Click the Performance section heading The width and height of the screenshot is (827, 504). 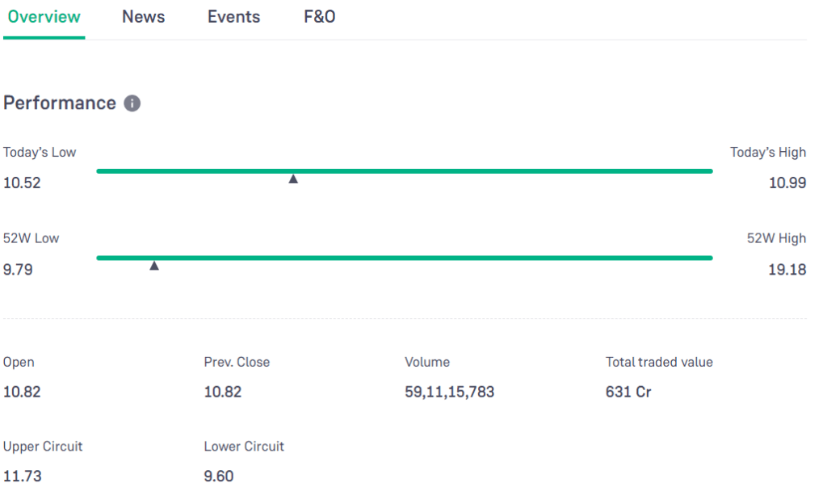pyautogui.click(x=60, y=103)
